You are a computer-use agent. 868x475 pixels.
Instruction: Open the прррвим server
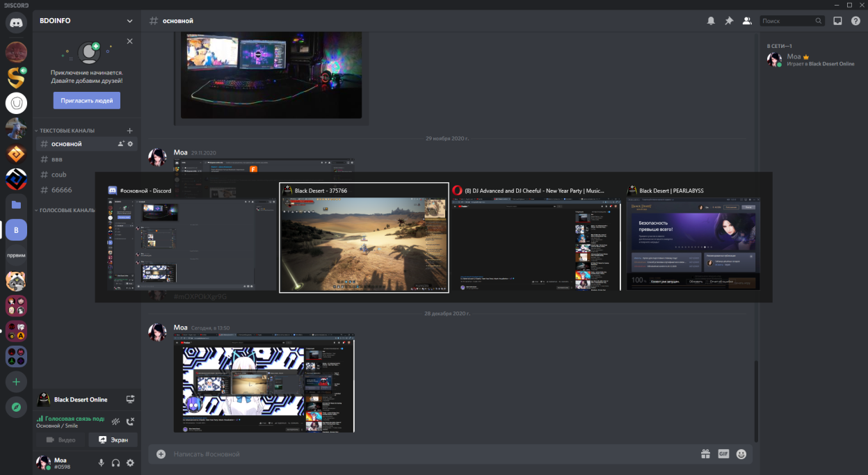coord(16,255)
